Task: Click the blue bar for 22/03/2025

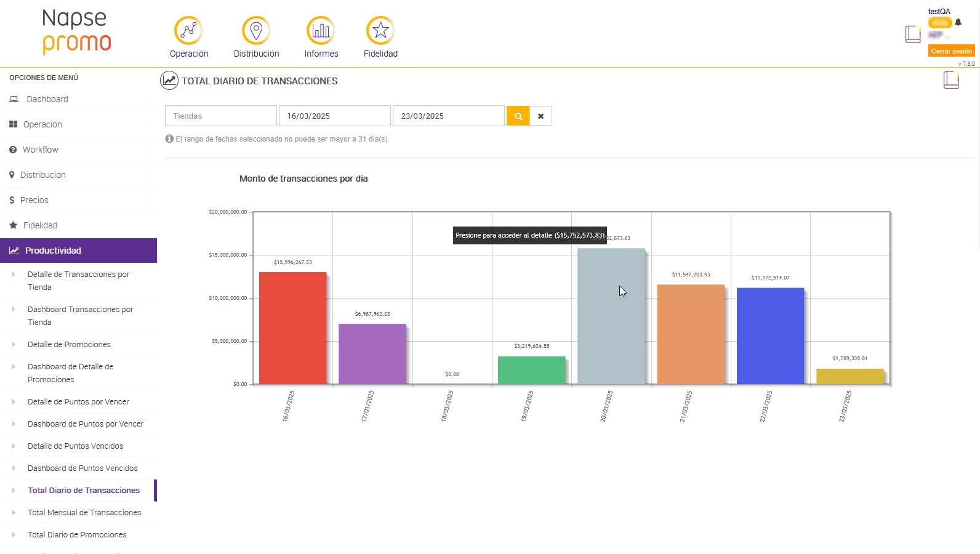Action: pos(771,336)
